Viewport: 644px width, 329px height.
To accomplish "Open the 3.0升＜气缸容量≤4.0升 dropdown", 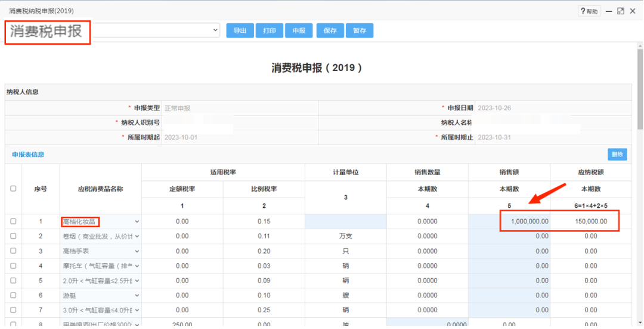I will (x=101, y=310).
